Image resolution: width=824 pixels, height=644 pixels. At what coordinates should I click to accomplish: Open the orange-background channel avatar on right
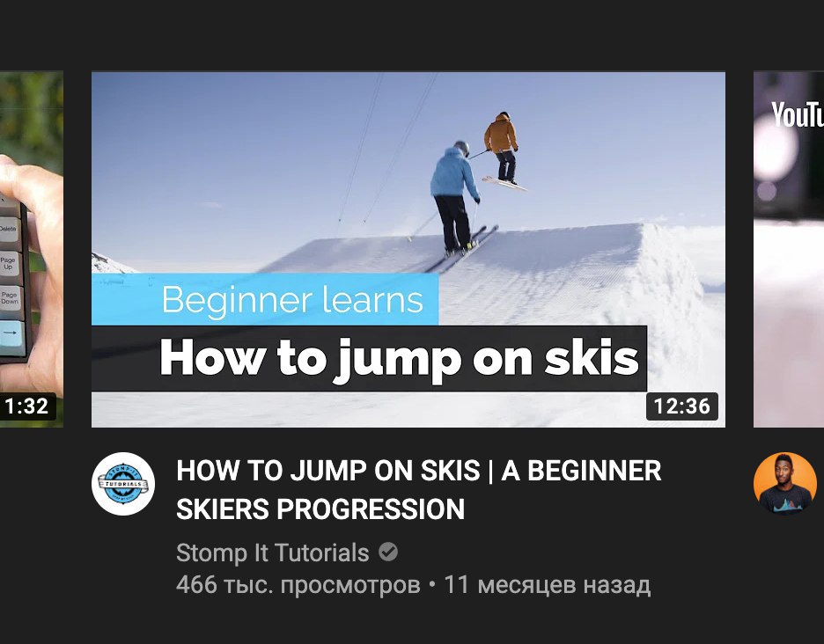(784, 483)
